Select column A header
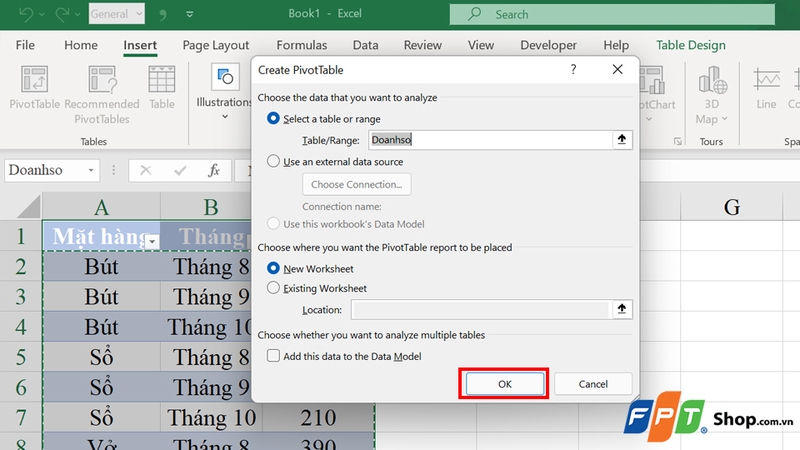Screen dimensions: 800x450 [x=102, y=207]
